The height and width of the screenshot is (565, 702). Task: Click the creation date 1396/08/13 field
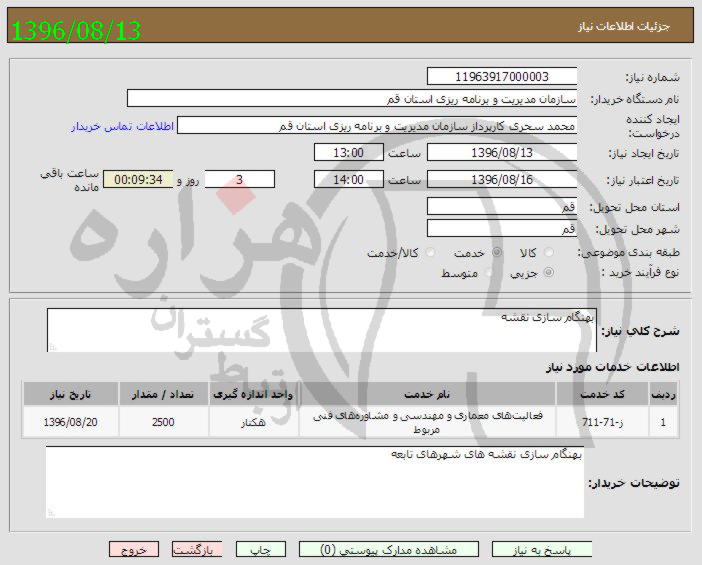click(502, 153)
